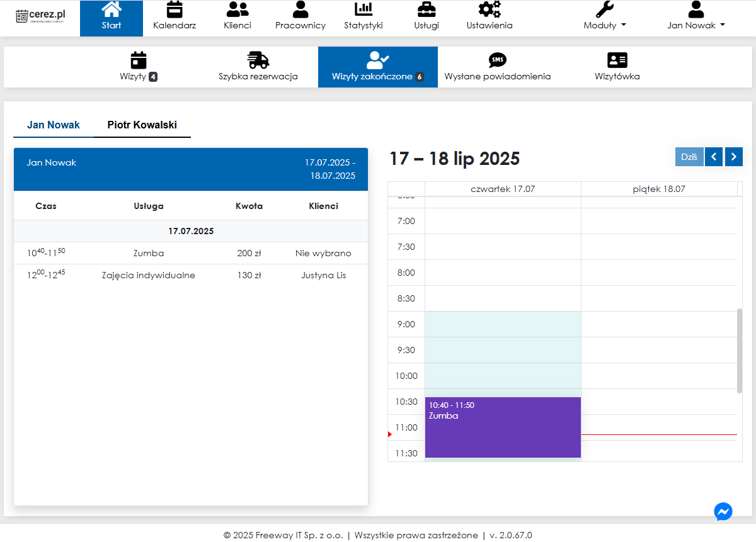The image size is (756, 542).
Task: Open Szybka rezerwacja truck icon
Action: pyautogui.click(x=258, y=60)
